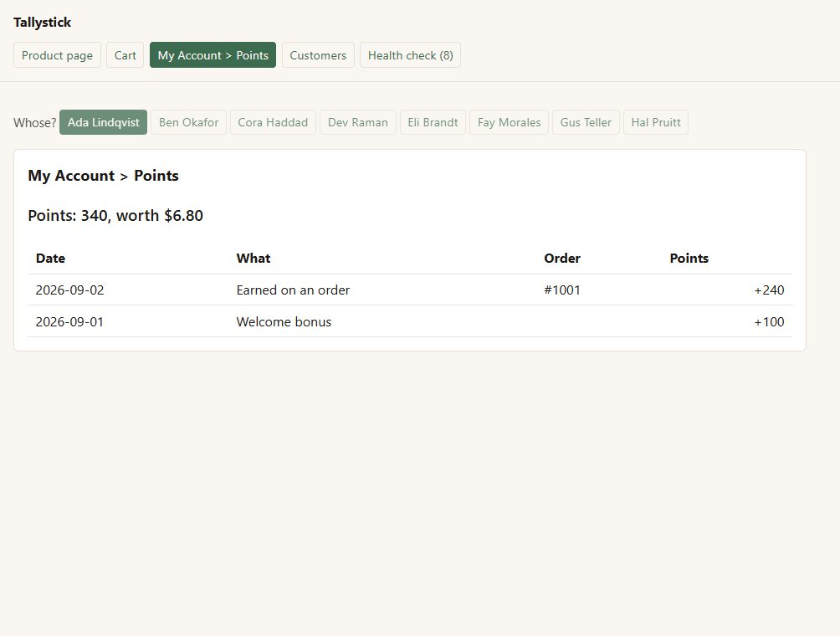Switch to Eli Brandt's points
Image resolution: width=840 pixels, height=636 pixels.
(x=433, y=122)
